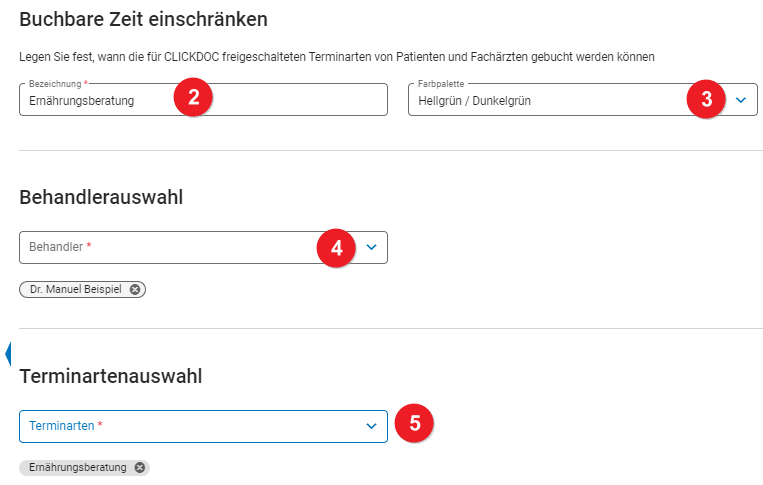Click the red step marker number 2

(x=194, y=98)
